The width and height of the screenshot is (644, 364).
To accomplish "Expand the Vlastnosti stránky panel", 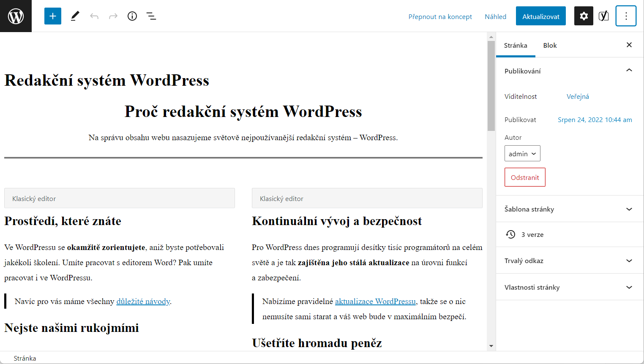I will click(570, 287).
